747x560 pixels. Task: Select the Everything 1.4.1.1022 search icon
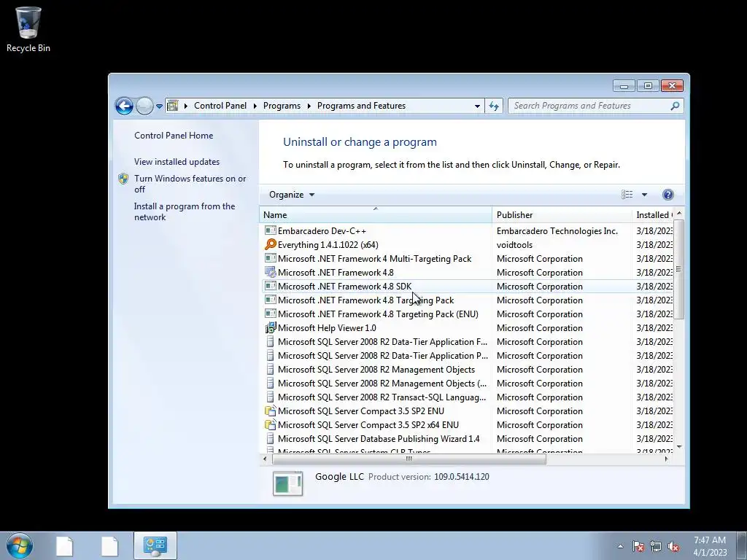point(270,245)
